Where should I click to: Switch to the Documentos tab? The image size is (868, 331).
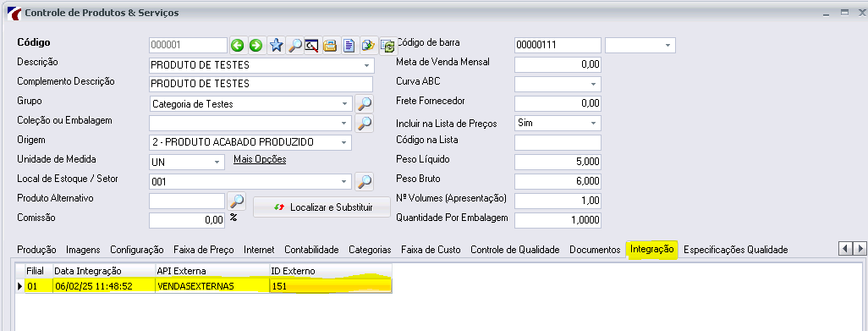coord(595,250)
